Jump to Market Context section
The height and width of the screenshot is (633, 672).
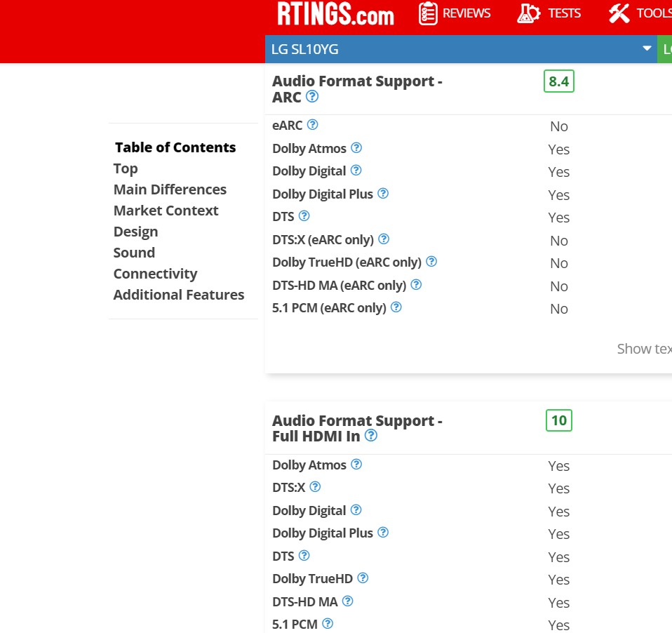coord(166,211)
